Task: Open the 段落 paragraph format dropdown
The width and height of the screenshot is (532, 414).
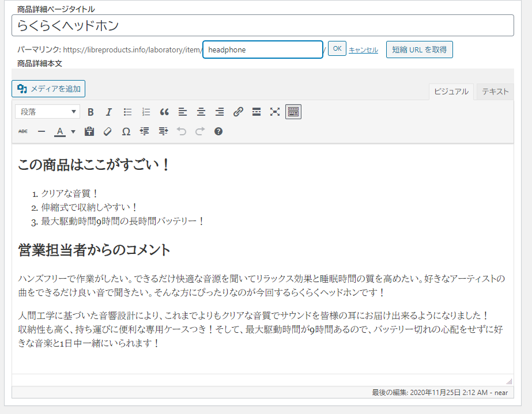Action: [47, 112]
